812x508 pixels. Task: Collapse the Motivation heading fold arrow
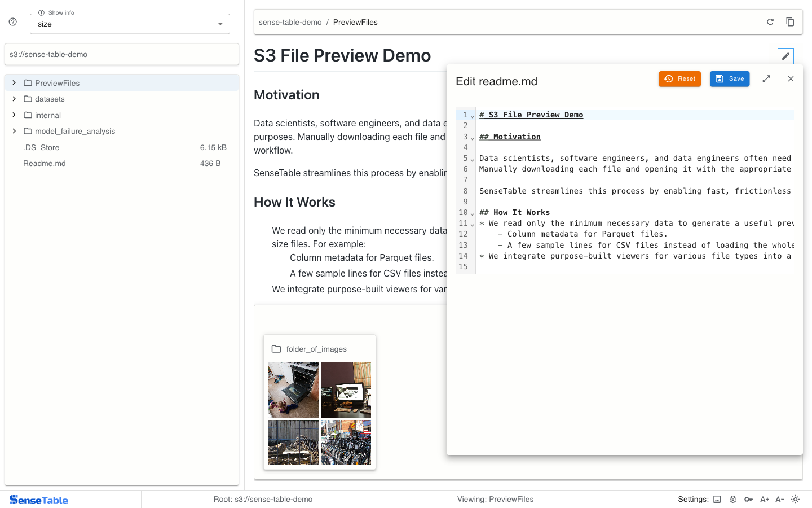473,138
